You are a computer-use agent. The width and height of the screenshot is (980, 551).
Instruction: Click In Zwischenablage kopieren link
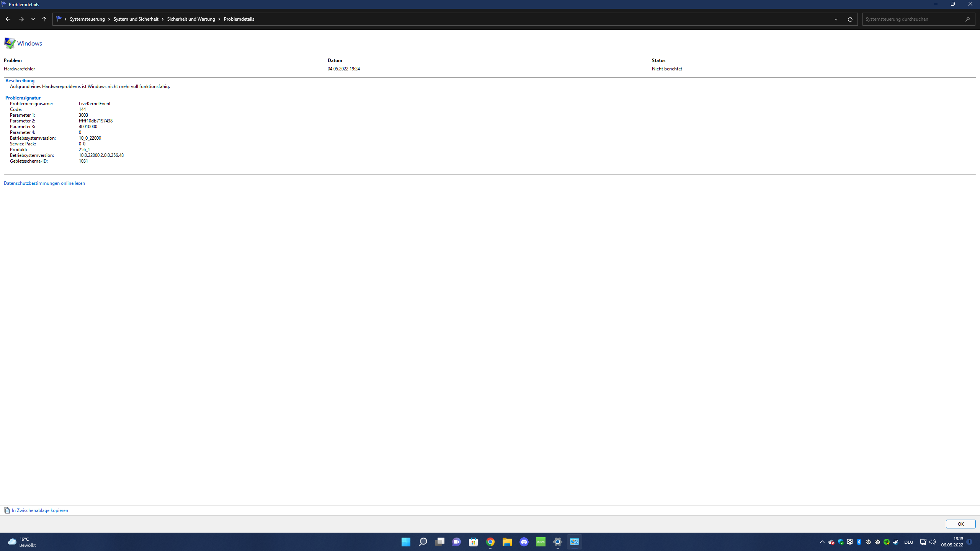coord(40,510)
